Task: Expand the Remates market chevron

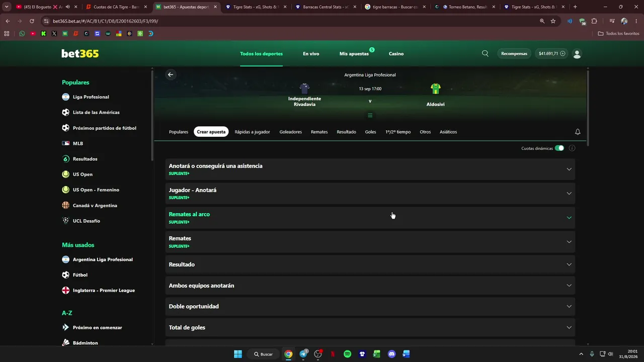Action: [x=569, y=242]
